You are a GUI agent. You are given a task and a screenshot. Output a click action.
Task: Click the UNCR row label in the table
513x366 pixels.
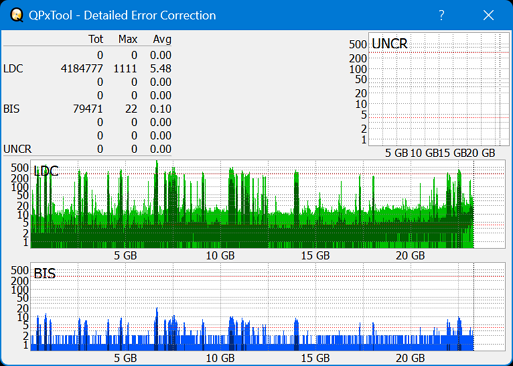click(17, 149)
